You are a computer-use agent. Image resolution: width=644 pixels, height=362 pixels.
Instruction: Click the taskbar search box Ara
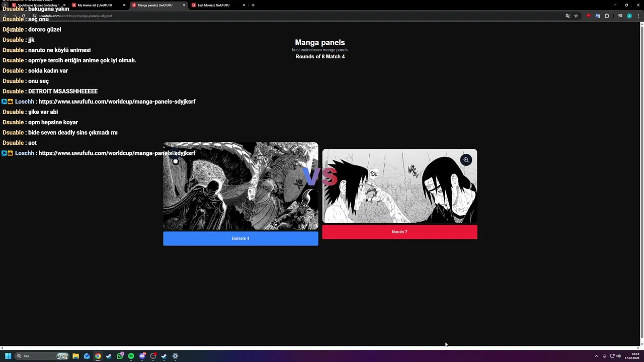point(42,356)
